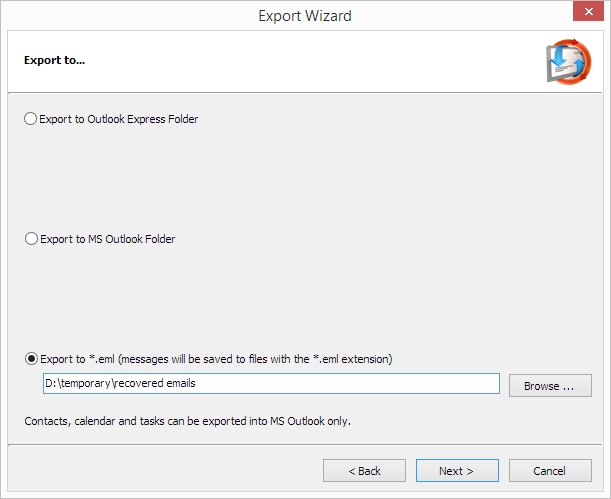
Task: Click the '*.eml extension' option label text
Action: tap(216, 359)
